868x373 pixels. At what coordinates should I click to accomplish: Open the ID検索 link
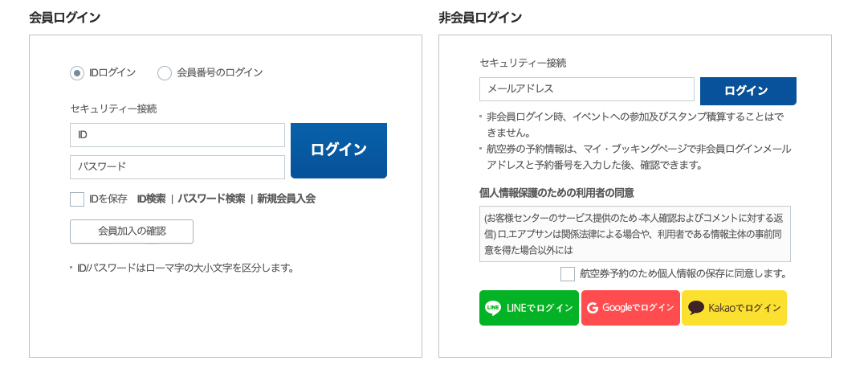151,199
